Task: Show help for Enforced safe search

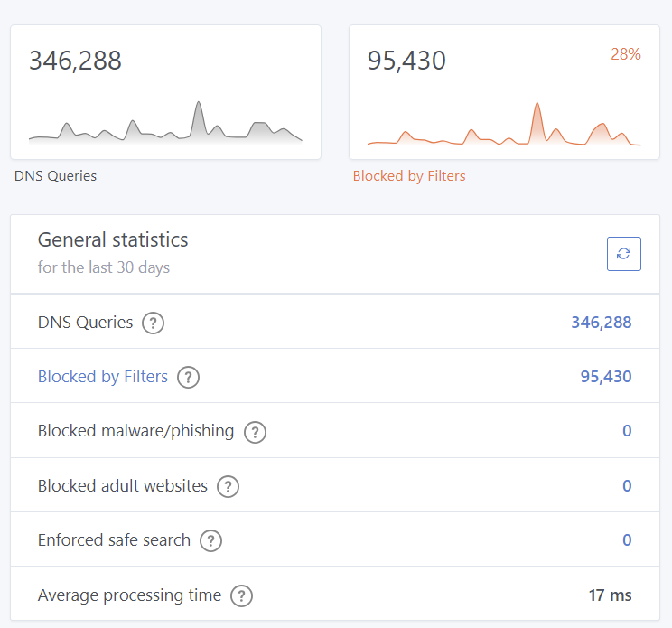Action: pyautogui.click(x=210, y=541)
